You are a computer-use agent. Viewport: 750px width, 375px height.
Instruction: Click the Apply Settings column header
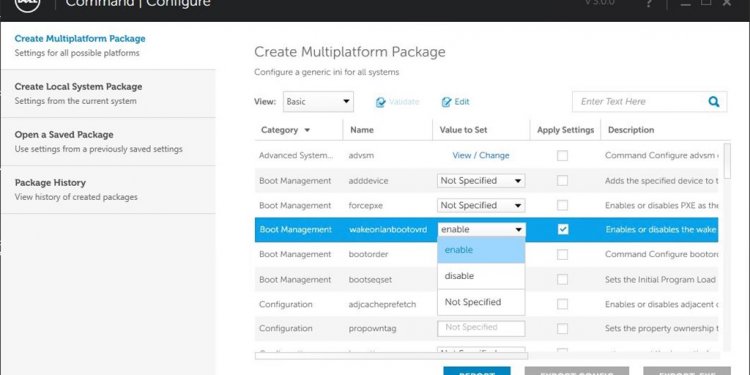point(565,130)
